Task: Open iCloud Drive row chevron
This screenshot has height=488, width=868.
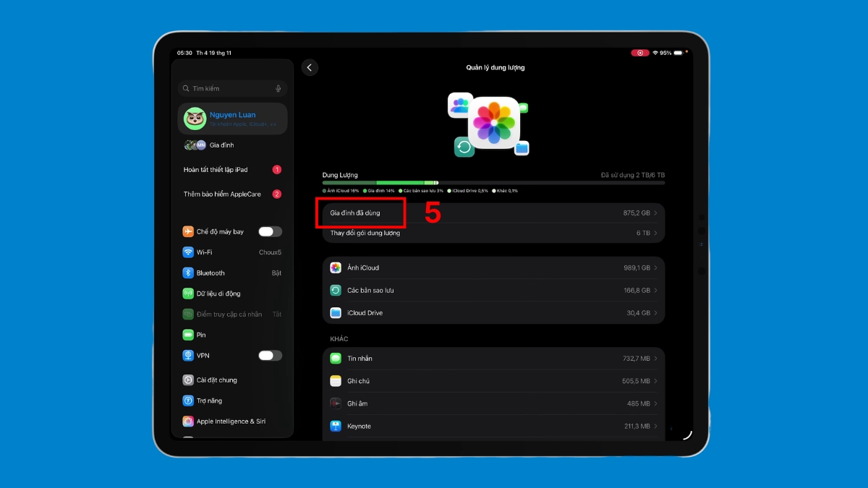Action: 655,313
